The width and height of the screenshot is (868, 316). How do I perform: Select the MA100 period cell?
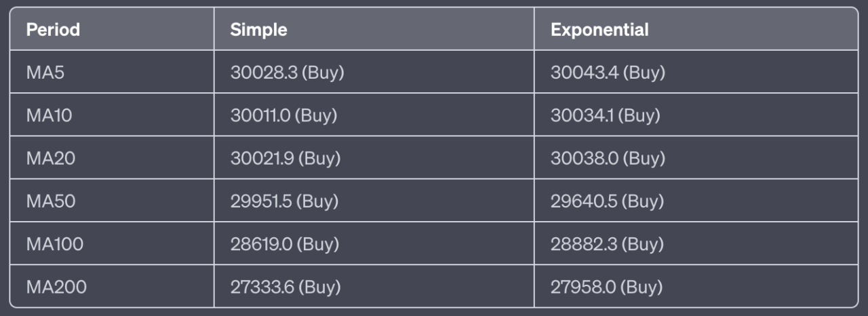[55, 244]
